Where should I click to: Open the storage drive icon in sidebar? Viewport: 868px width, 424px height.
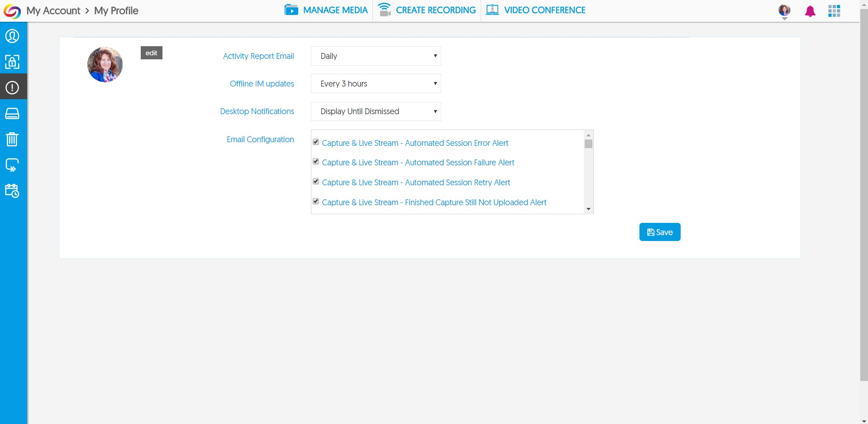coord(12,113)
